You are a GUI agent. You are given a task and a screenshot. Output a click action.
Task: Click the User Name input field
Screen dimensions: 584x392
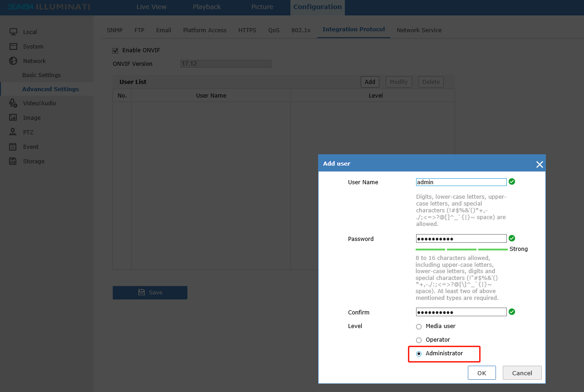(461, 182)
